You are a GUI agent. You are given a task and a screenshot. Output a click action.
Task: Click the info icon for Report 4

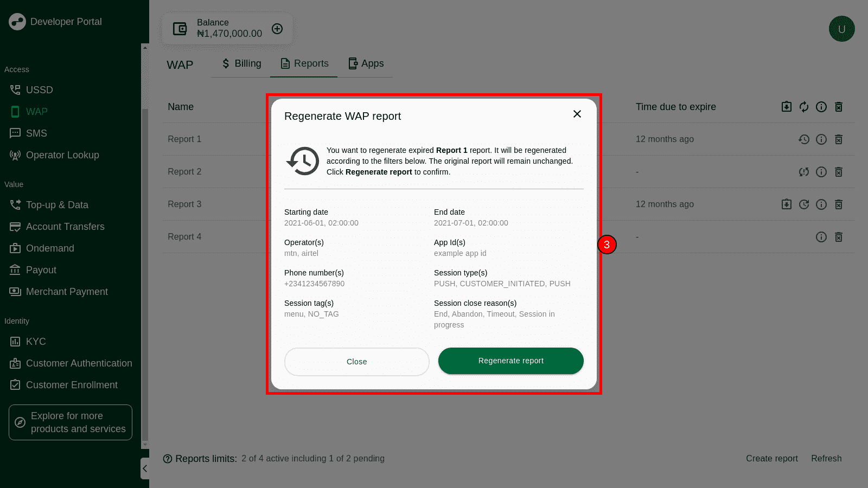click(x=821, y=237)
